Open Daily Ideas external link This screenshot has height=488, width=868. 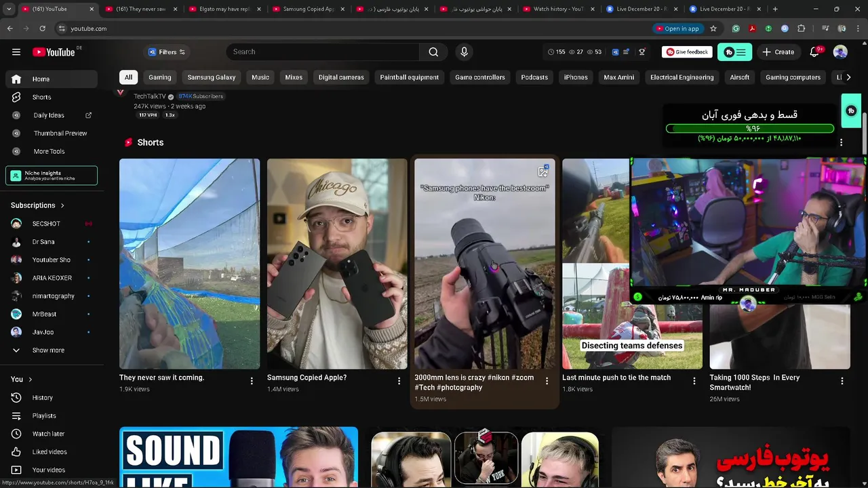pos(88,115)
